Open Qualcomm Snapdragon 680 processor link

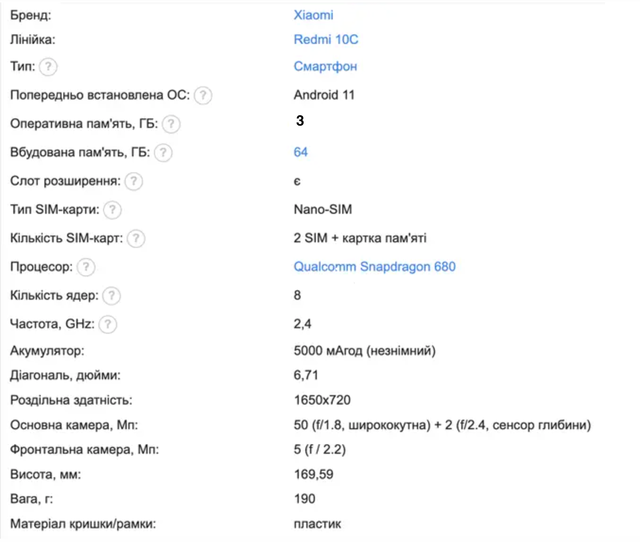point(375,267)
